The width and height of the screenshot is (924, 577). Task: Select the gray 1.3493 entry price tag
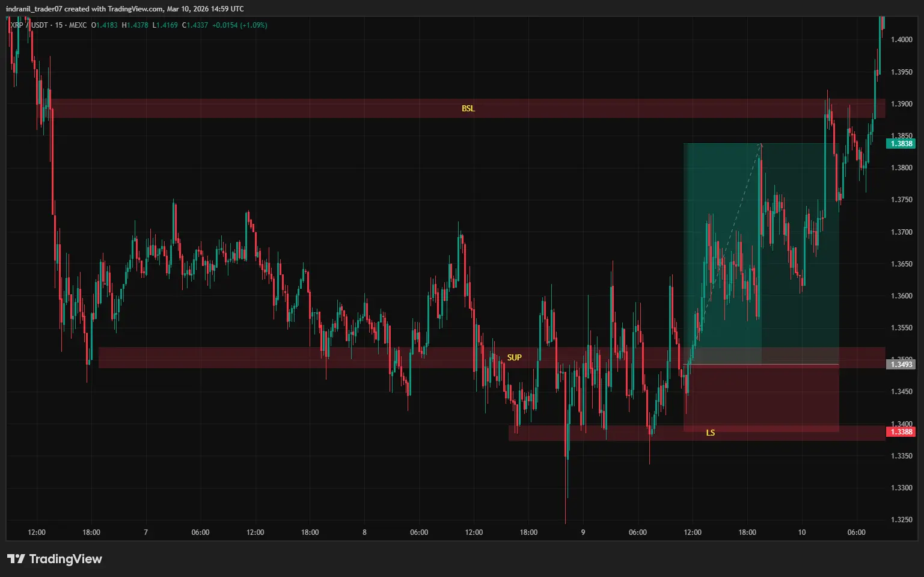coord(901,364)
